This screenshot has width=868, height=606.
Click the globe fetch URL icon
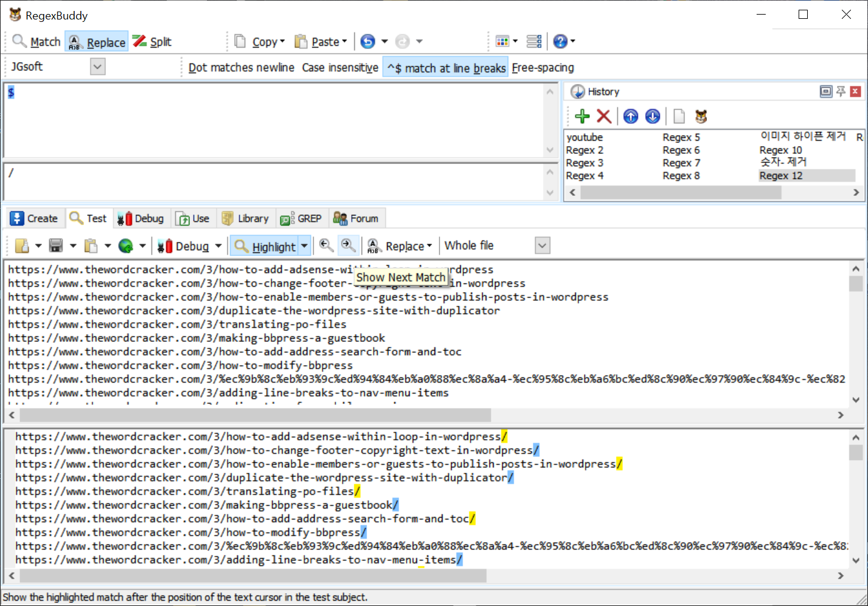[x=125, y=246]
